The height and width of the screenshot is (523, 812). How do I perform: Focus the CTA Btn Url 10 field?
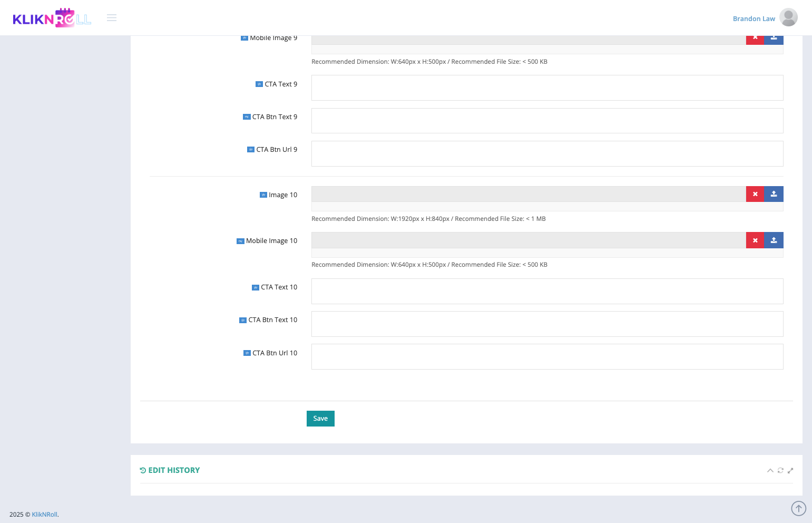pyautogui.click(x=547, y=356)
